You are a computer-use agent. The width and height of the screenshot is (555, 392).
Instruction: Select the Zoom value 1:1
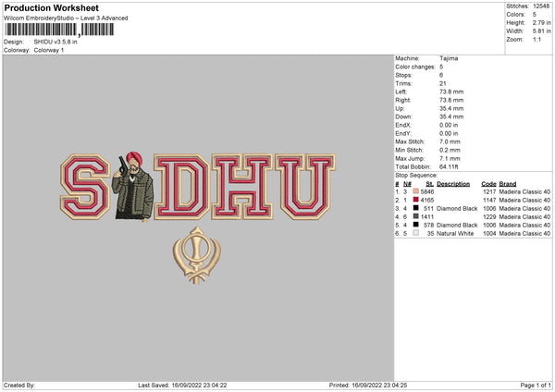[536, 39]
